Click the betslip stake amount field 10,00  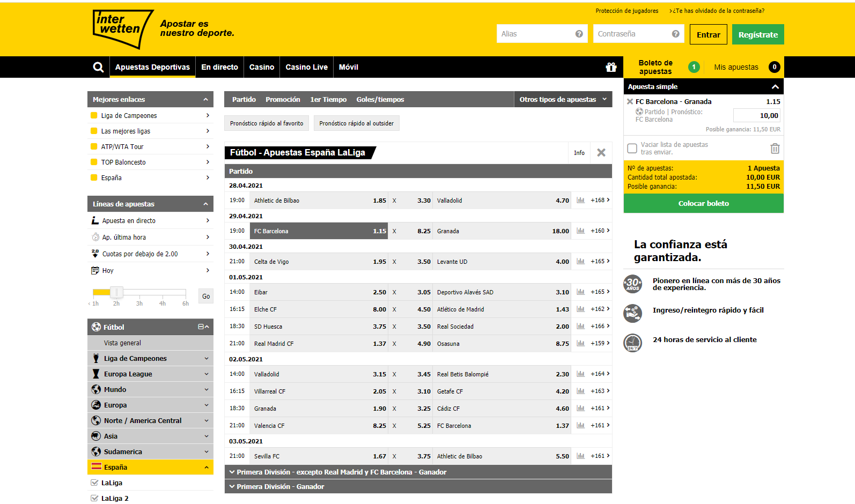757,115
